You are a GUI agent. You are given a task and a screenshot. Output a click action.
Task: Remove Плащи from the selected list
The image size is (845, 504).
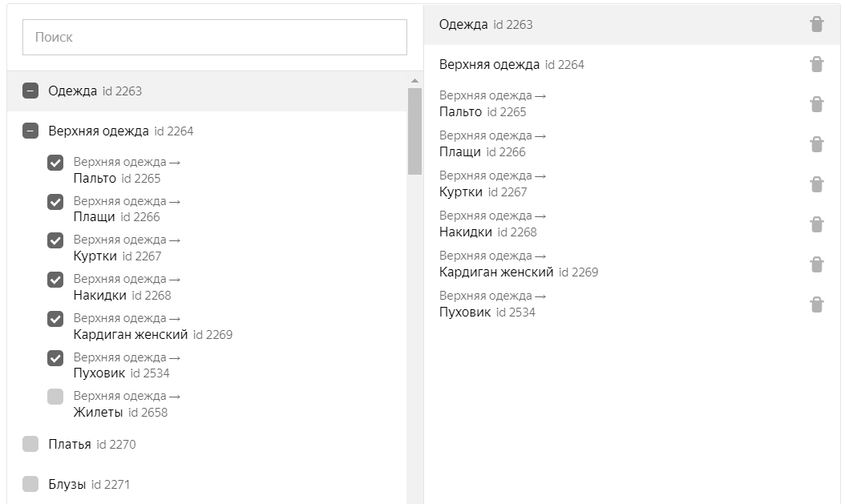(816, 144)
